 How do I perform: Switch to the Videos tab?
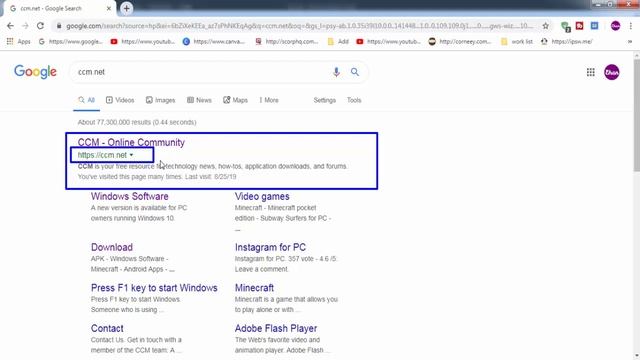tap(120, 100)
